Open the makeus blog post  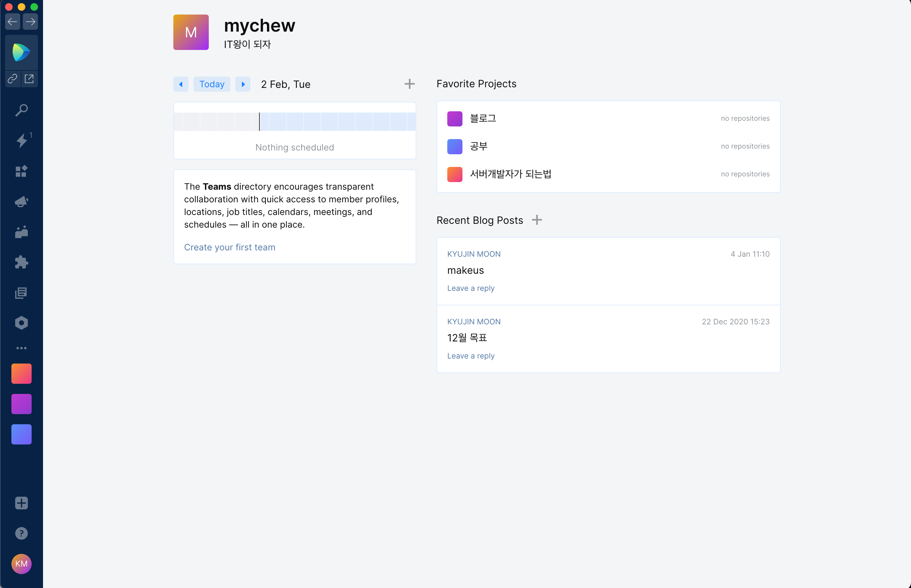(x=465, y=270)
